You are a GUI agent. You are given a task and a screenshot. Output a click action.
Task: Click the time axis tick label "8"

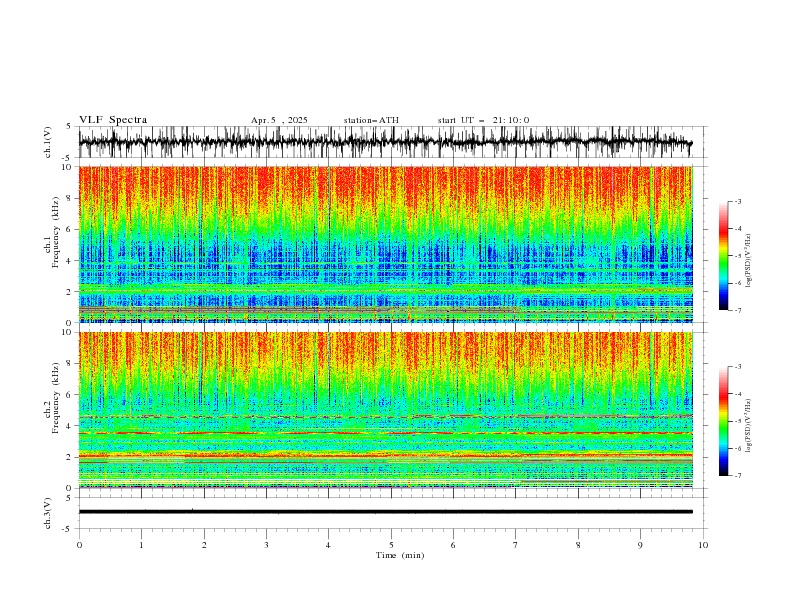click(578, 545)
